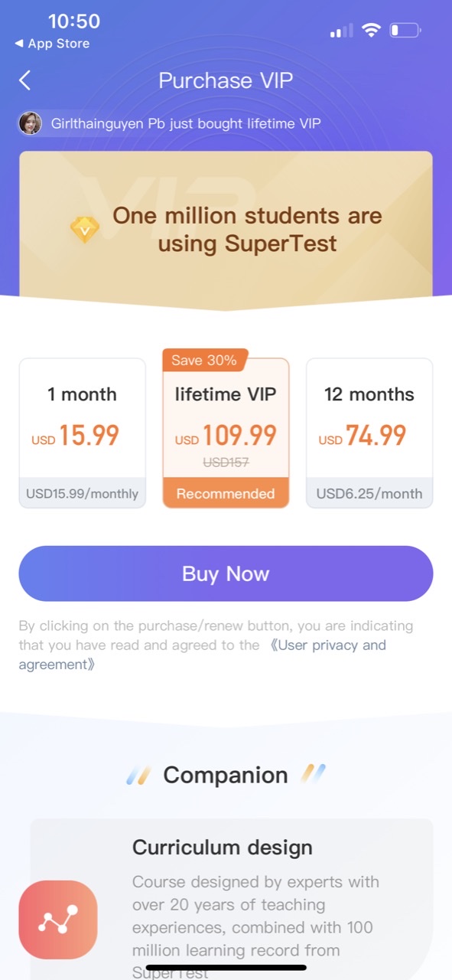Tap the user avatar beside Girlthainguyen Pb
The width and height of the screenshot is (452, 980).
click(x=31, y=122)
